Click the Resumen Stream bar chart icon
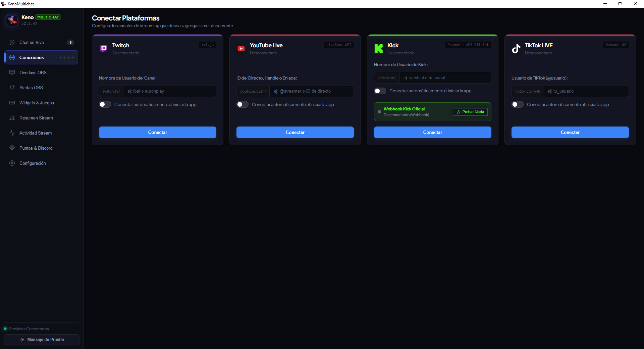 click(x=12, y=118)
